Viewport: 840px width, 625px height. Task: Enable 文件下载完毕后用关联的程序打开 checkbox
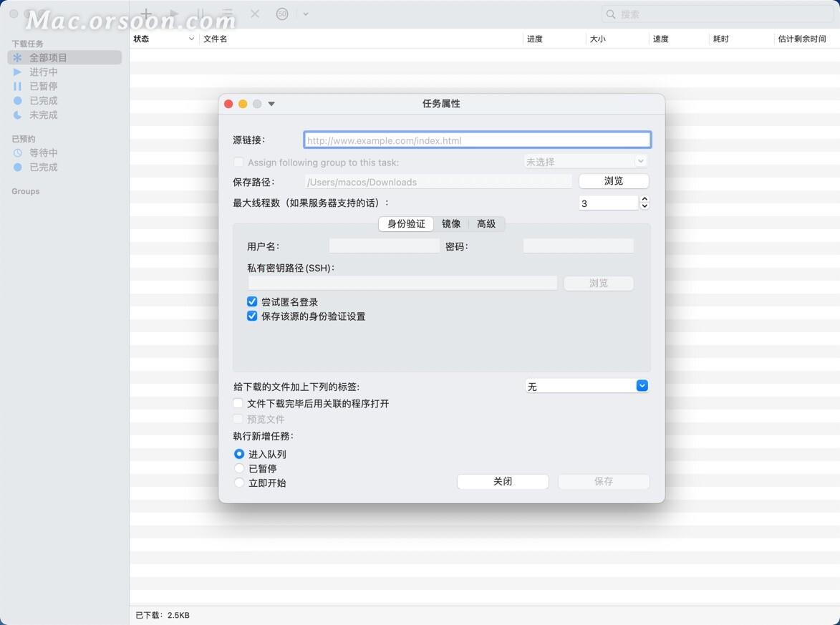click(238, 403)
